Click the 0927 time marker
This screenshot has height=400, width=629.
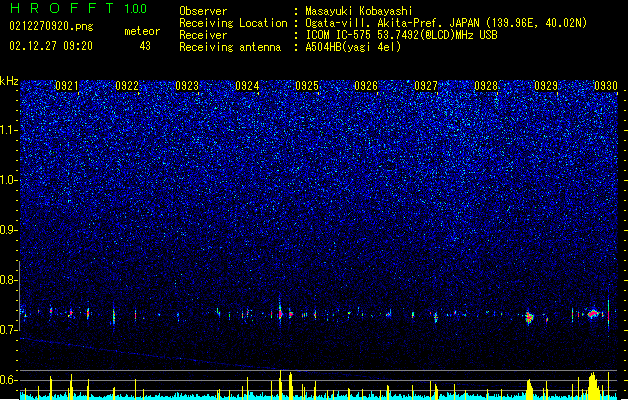coord(426,86)
